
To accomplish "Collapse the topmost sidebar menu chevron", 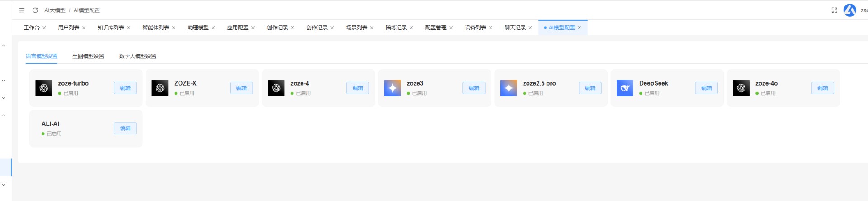I will 4,46.
